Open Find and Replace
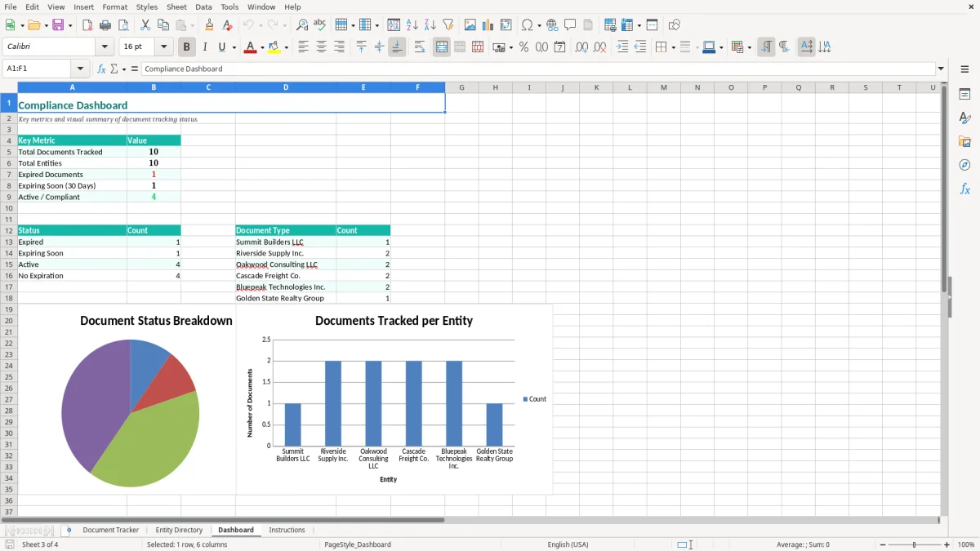The width and height of the screenshot is (980, 551). (x=302, y=25)
